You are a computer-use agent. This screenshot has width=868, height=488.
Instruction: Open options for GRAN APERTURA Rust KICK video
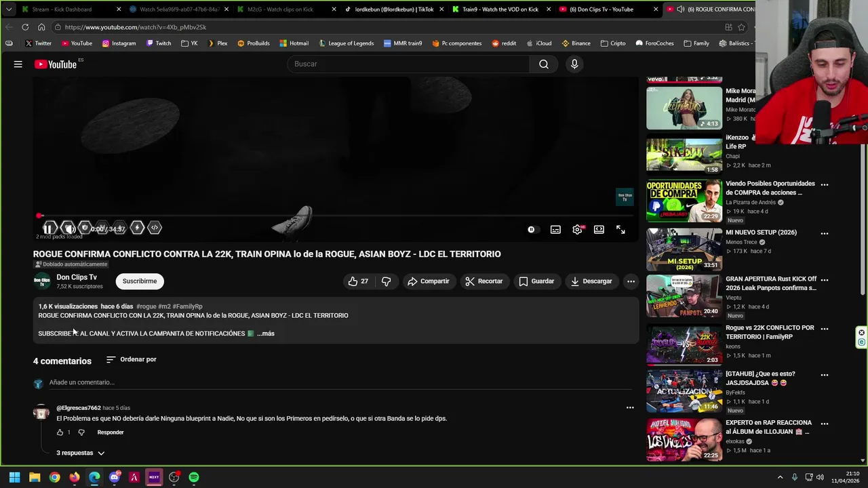pyautogui.click(x=825, y=279)
